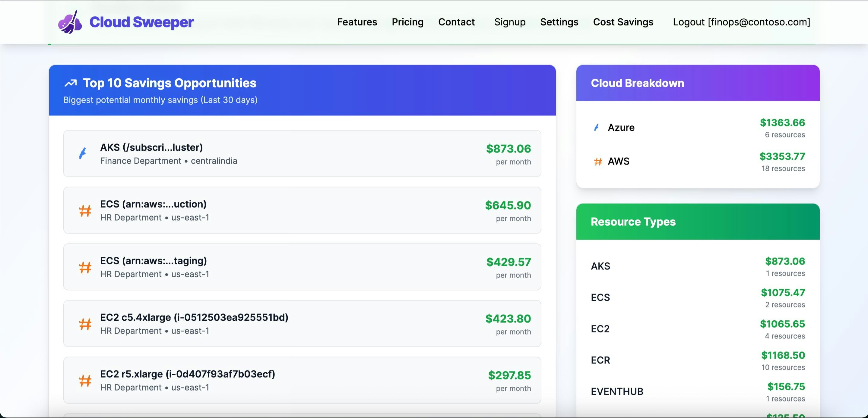Click the 4 resources count for EC2

[785, 336]
